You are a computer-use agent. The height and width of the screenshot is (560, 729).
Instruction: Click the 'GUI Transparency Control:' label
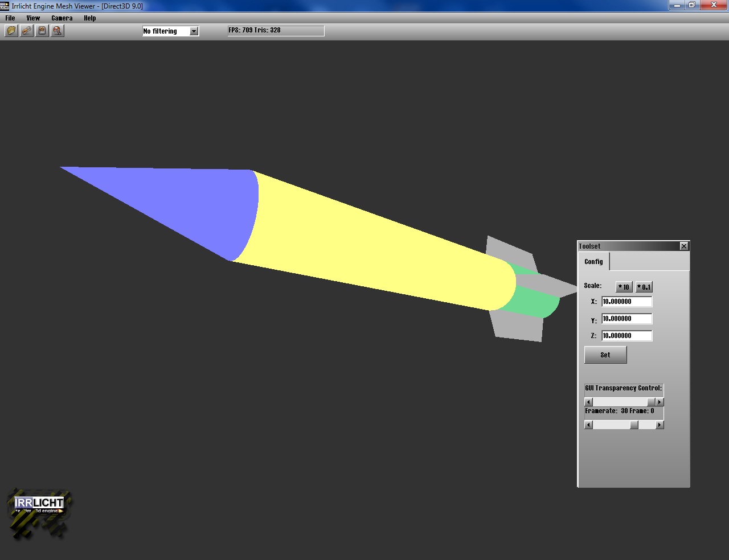pos(624,388)
